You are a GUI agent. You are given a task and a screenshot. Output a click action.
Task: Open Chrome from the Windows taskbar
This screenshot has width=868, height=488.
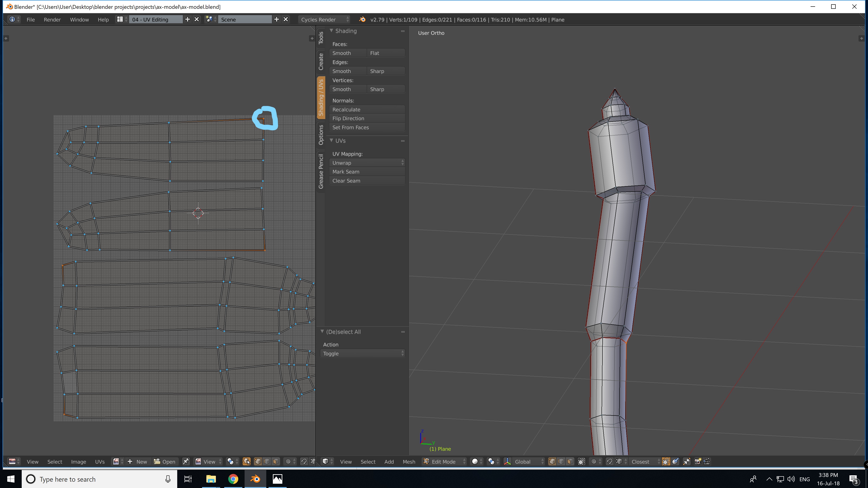coord(233,479)
